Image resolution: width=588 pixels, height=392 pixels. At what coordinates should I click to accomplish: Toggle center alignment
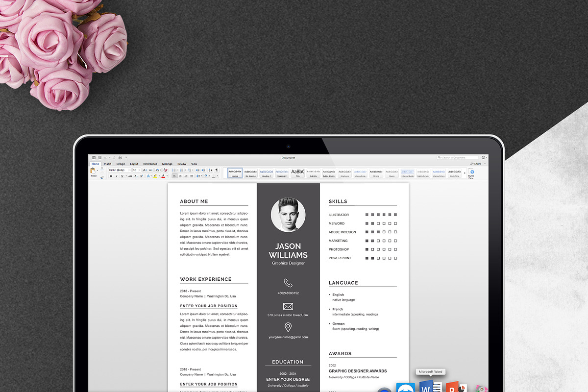tap(180, 176)
